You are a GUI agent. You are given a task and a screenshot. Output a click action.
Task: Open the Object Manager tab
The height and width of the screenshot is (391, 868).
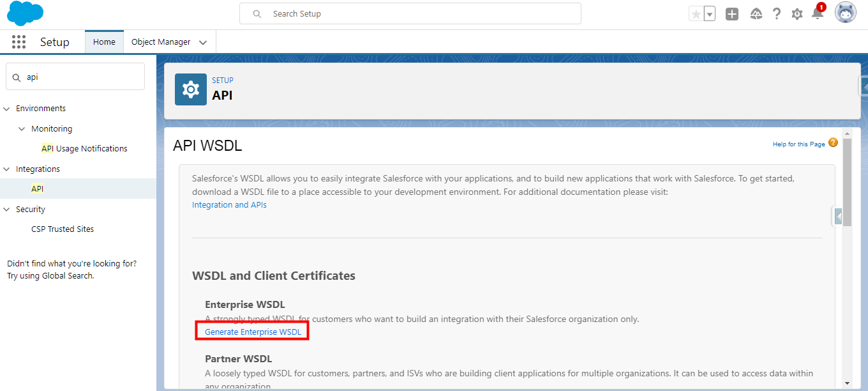(161, 42)
